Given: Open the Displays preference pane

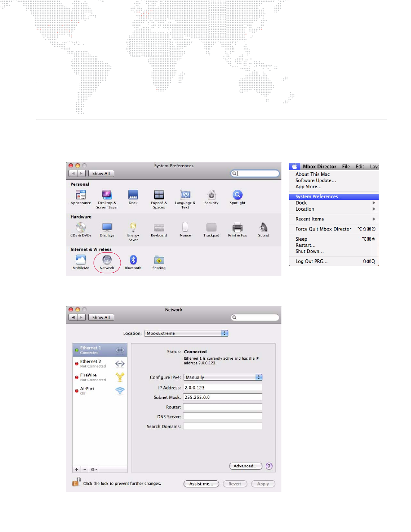Looking at the screenshot, I should (x=107, y=230).
